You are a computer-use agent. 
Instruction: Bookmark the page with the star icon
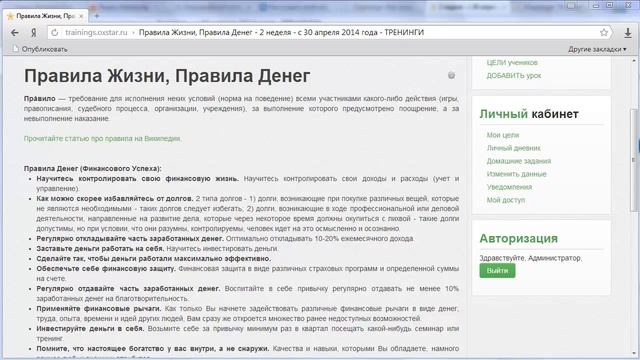point(604,33)
